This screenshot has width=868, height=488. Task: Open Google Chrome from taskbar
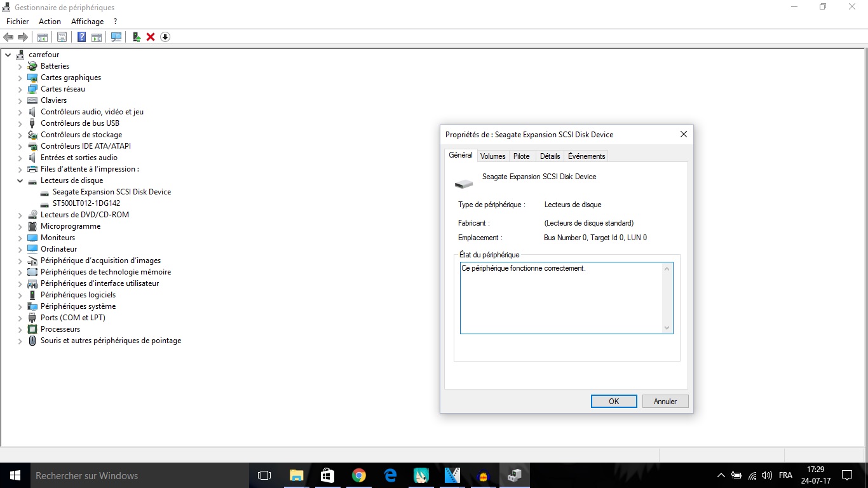359,475
